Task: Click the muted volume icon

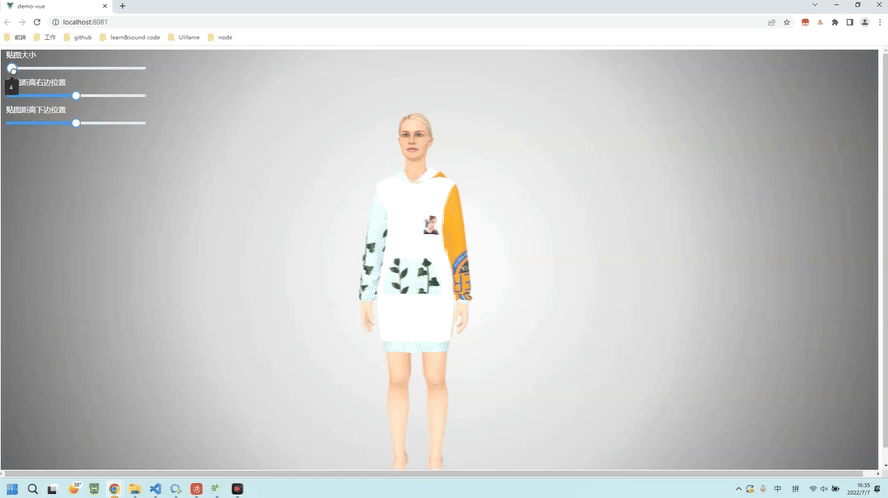Action: click(824, 489)
